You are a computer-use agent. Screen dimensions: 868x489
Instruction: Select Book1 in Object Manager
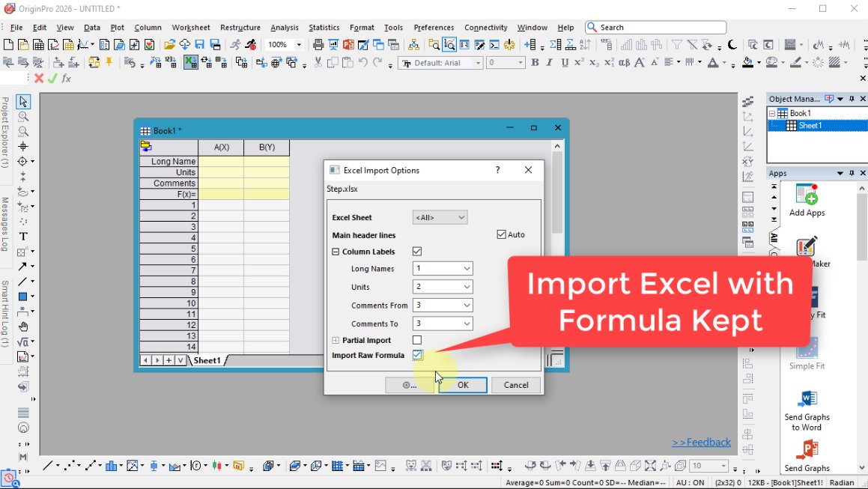(x=800, y=113)
